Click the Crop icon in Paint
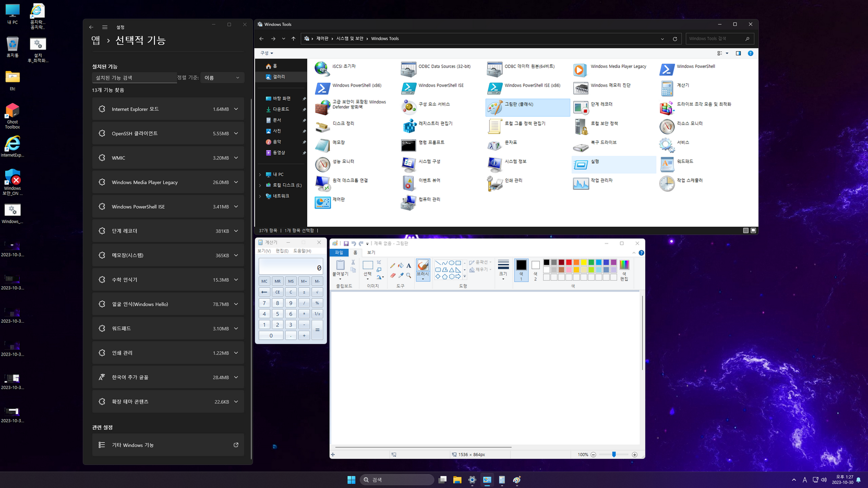This screenshot has height=488, width=868. click(x=379, y=262)
